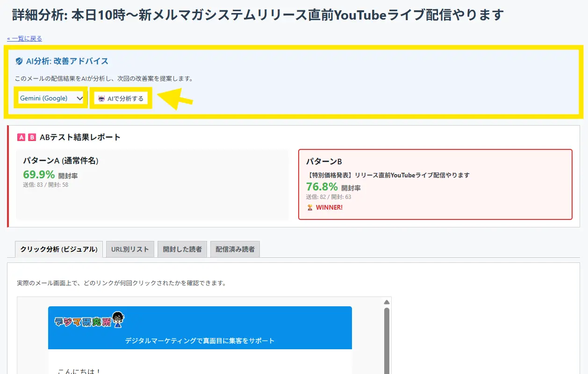The image size is (588, 374).
Task: Click the email preview scrollbar up arrow
Action: 387,302
